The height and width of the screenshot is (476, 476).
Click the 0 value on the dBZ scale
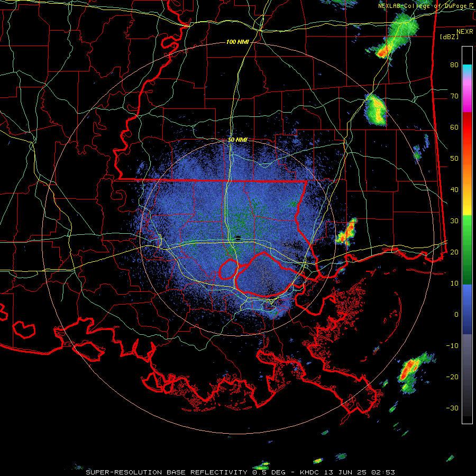[x=456, y=315]
